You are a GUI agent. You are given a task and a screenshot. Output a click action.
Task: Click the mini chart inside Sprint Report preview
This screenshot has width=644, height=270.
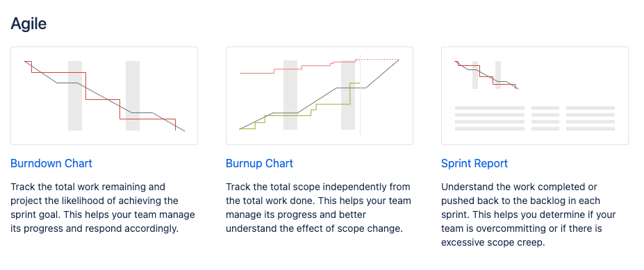point(486,75)
